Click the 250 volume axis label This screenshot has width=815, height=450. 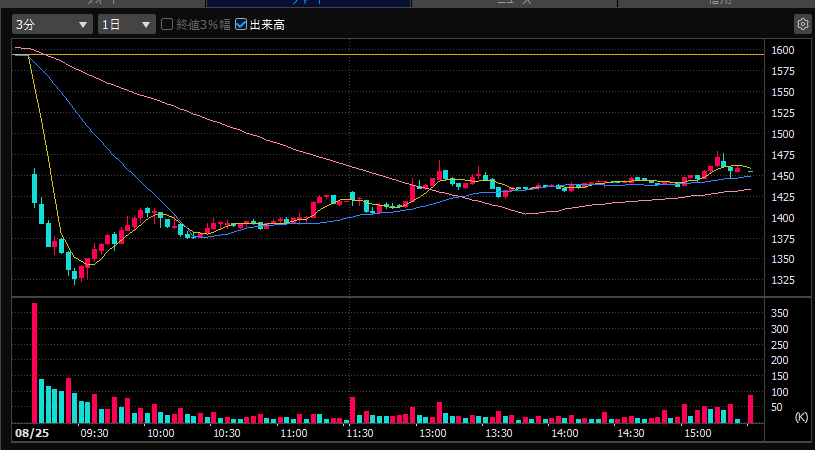[x=780, y=345]
